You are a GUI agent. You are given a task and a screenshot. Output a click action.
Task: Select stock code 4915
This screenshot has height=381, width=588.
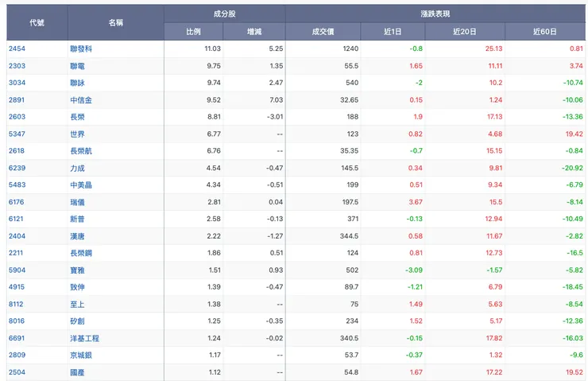coord(17,287)
